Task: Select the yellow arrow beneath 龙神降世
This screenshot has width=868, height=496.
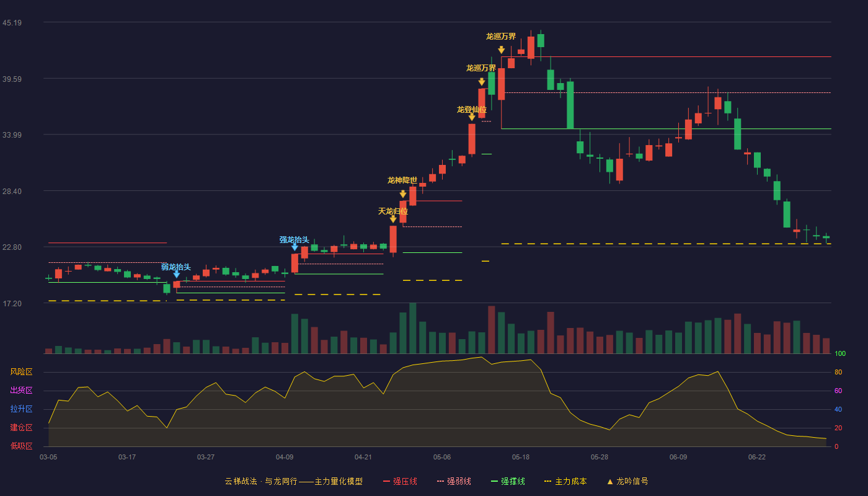Action: (x=403, y=194)
